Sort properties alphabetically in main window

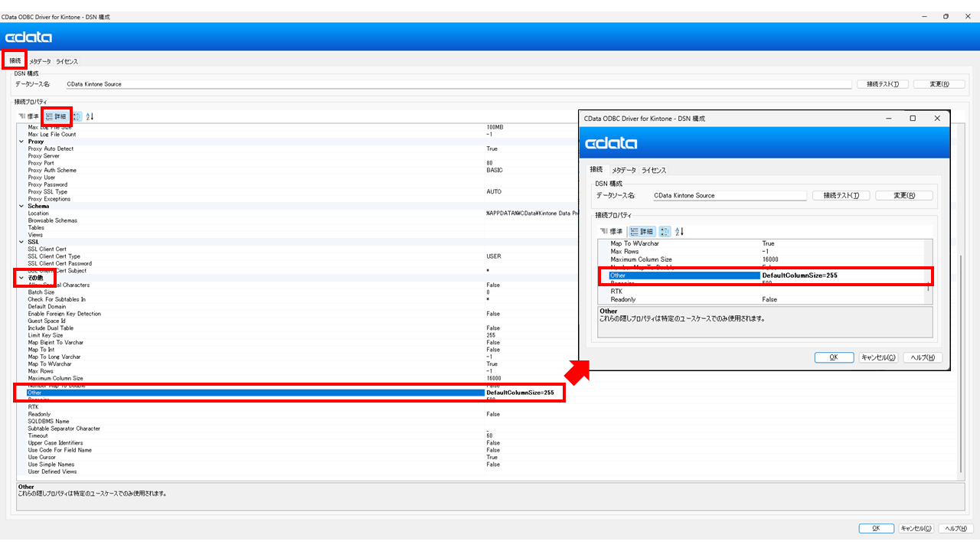click(90, 116)
